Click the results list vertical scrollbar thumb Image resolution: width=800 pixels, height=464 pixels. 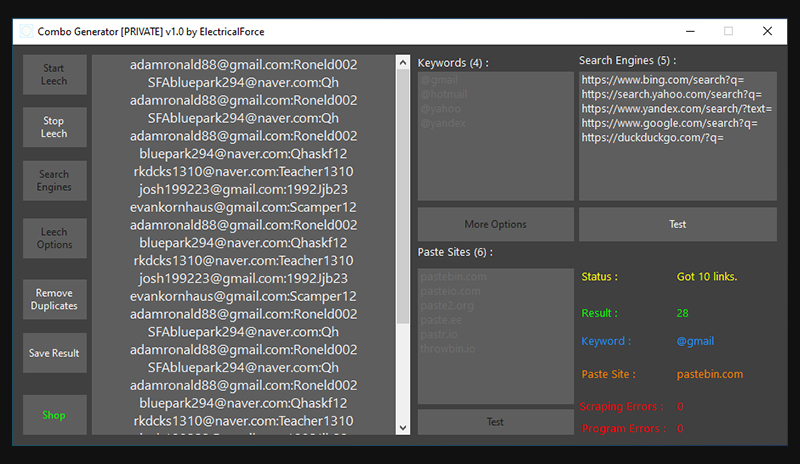click(x=403, y=195)
